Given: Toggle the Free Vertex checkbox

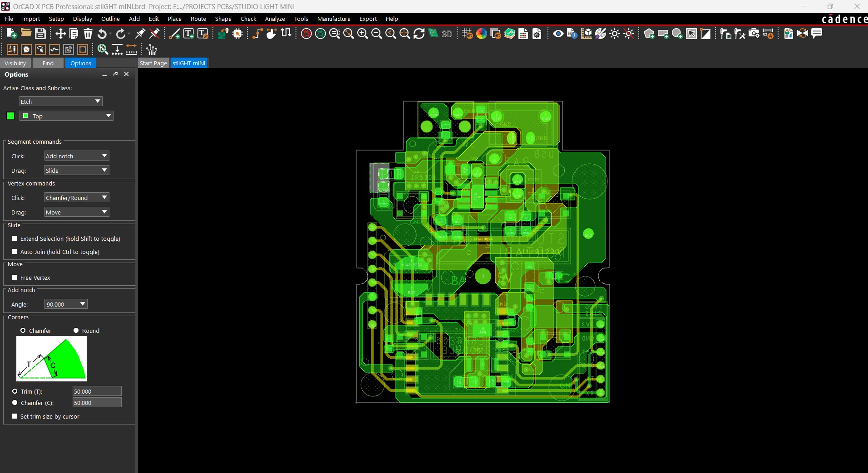Looking at the screenshot, I should point(15,278).
